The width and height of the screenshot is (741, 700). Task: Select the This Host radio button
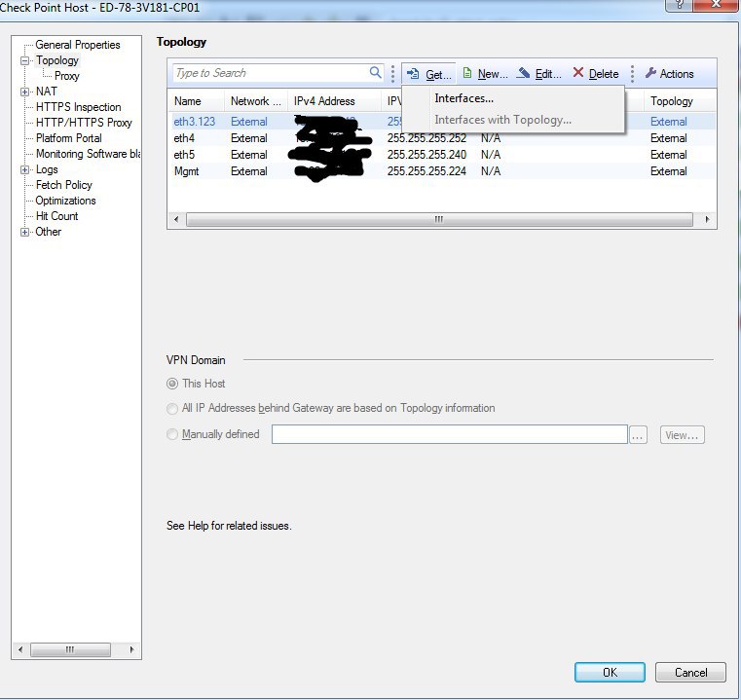coord(172,384)
